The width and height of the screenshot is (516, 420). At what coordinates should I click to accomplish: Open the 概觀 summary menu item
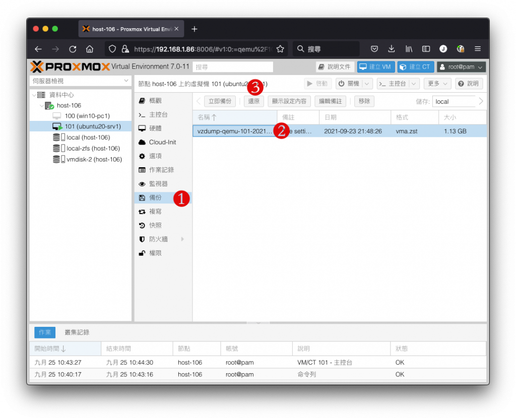click(163, 101)
